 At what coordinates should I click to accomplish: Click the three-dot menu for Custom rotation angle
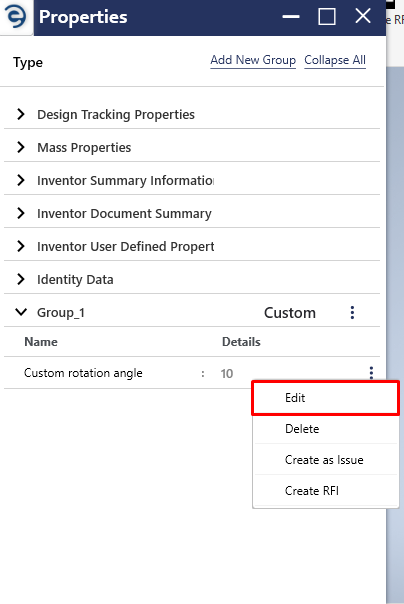371,372
